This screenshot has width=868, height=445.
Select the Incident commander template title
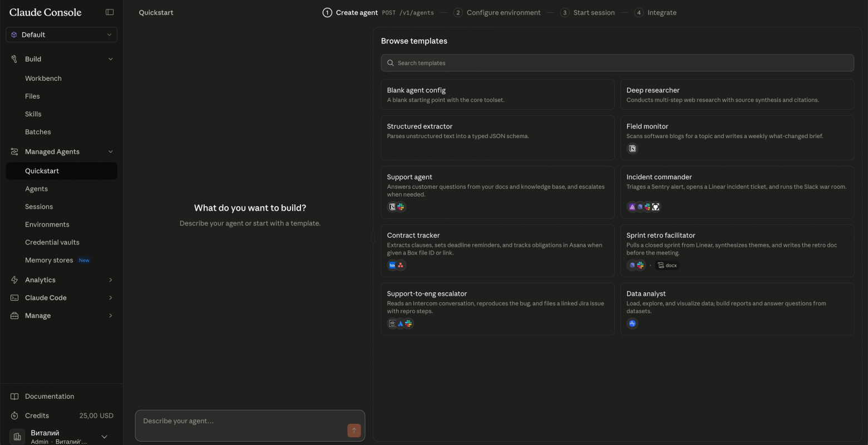tap(659, 177)
